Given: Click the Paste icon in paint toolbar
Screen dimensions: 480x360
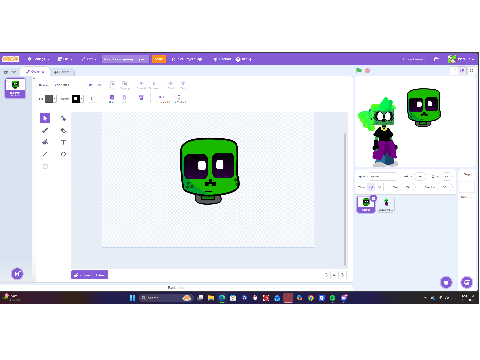Looking at the screenshot, I should click(124, 98).
